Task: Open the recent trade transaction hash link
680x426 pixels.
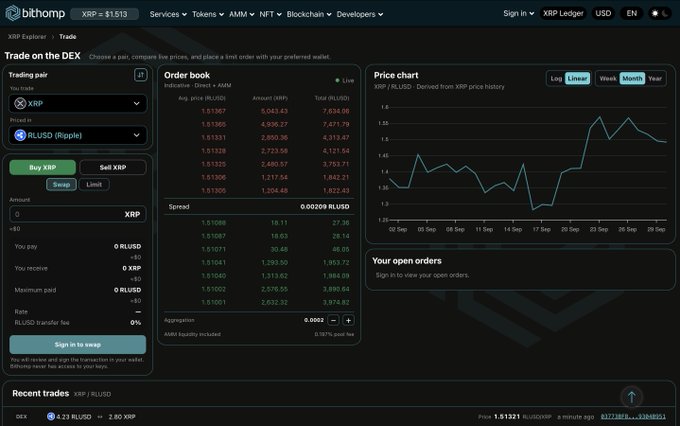Action: point(633,416)
